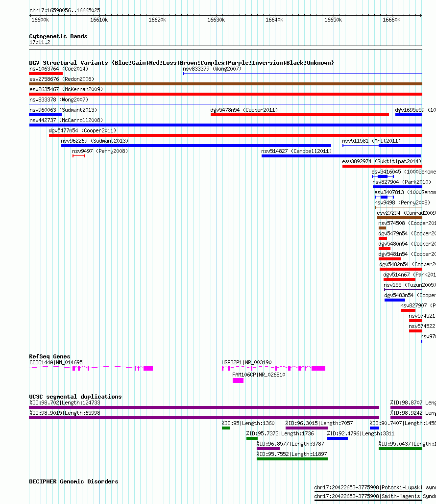Select the dgv5479n54 variant label
Viewport: 436px width, 504px height.
(x=407, y=233)
